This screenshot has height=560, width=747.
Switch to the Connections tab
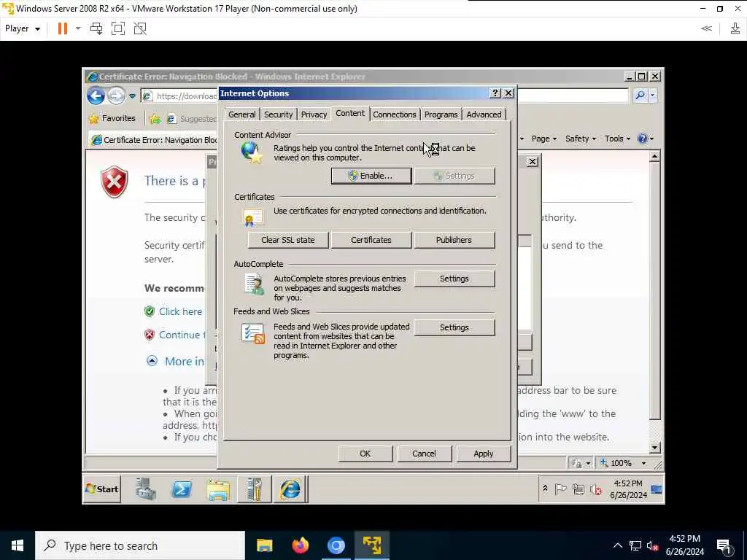(x=395, y=114)
